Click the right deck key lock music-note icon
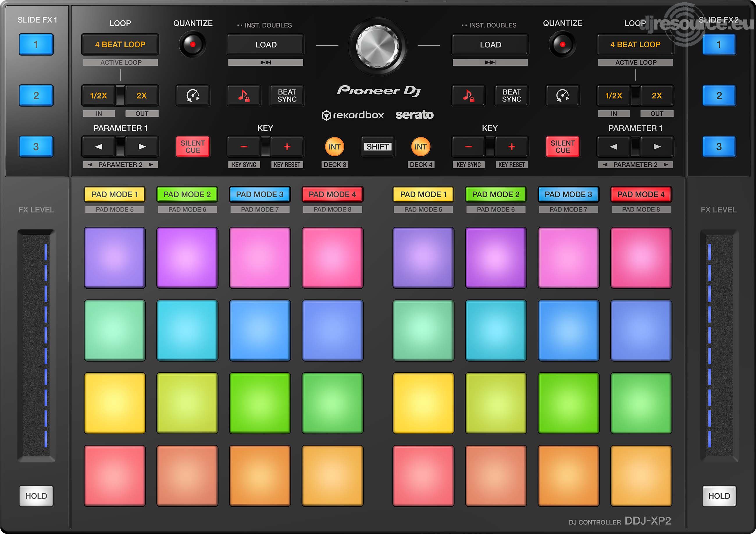The image size is (756, 534). coord(468,95)
